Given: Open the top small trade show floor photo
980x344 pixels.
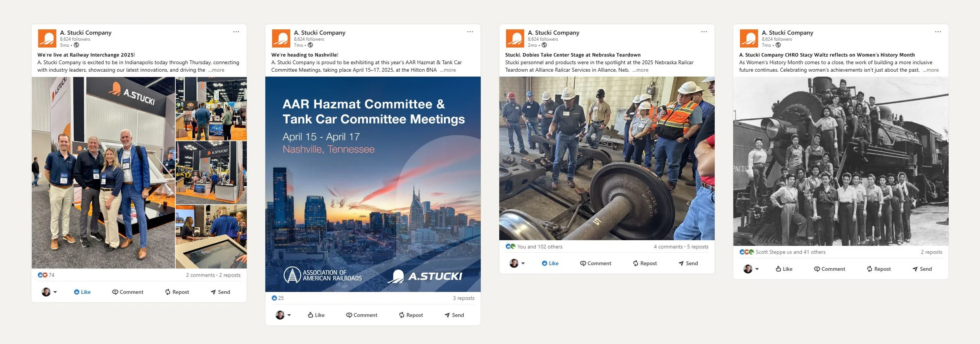Looking at the screenshot, I should (211, 109).
